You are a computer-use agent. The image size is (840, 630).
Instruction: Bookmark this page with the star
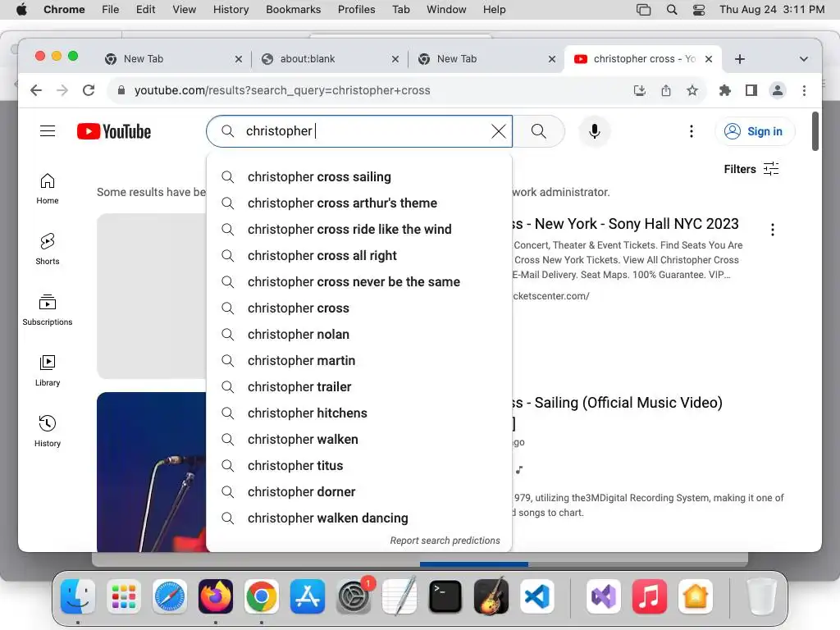[x=692, y=90]
